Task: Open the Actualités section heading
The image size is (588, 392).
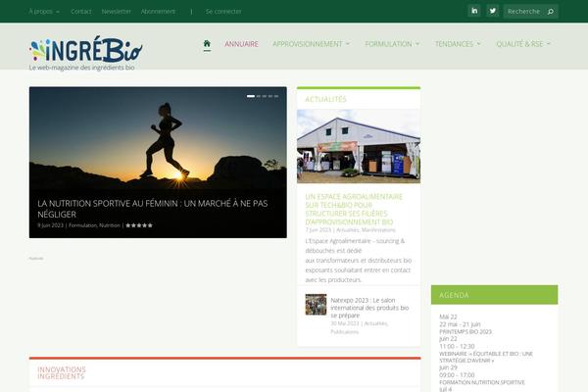Action: coord(325,99)
